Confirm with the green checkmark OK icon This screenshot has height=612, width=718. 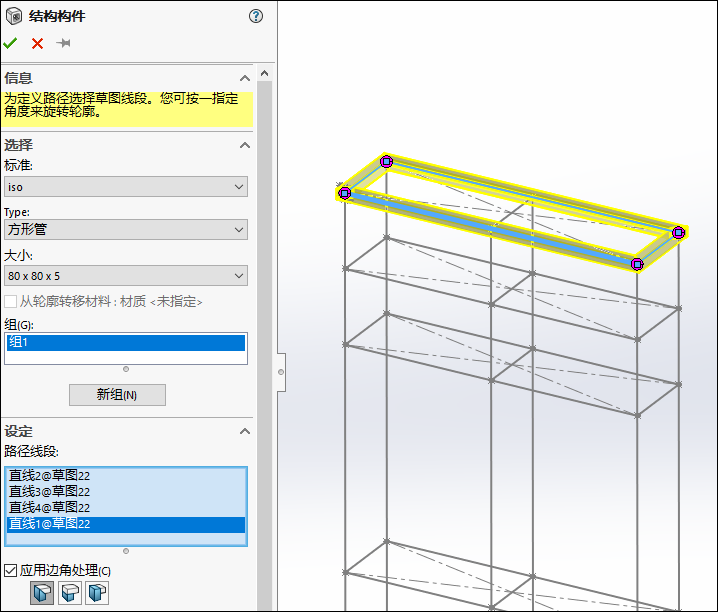tap(10, 43)
